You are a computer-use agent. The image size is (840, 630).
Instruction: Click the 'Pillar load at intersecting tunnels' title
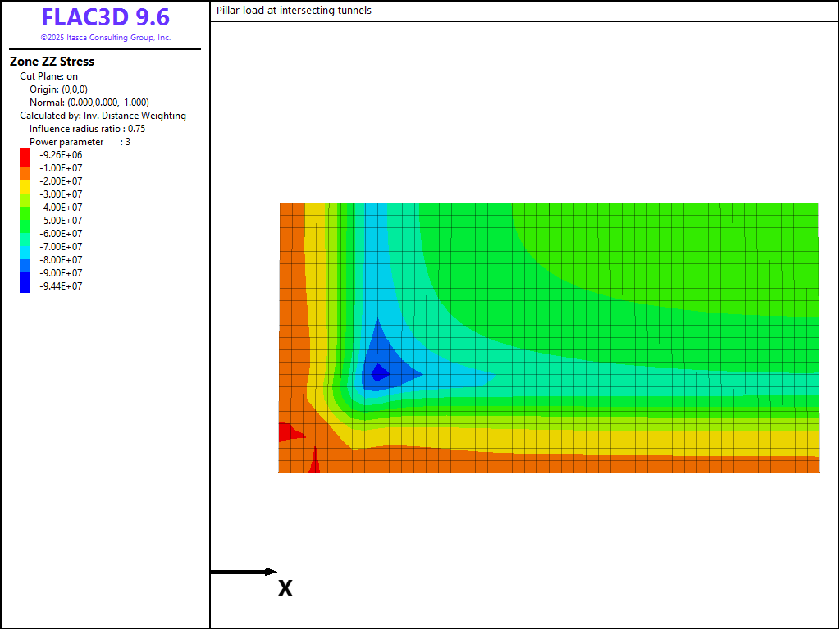(x=294, y=11)
